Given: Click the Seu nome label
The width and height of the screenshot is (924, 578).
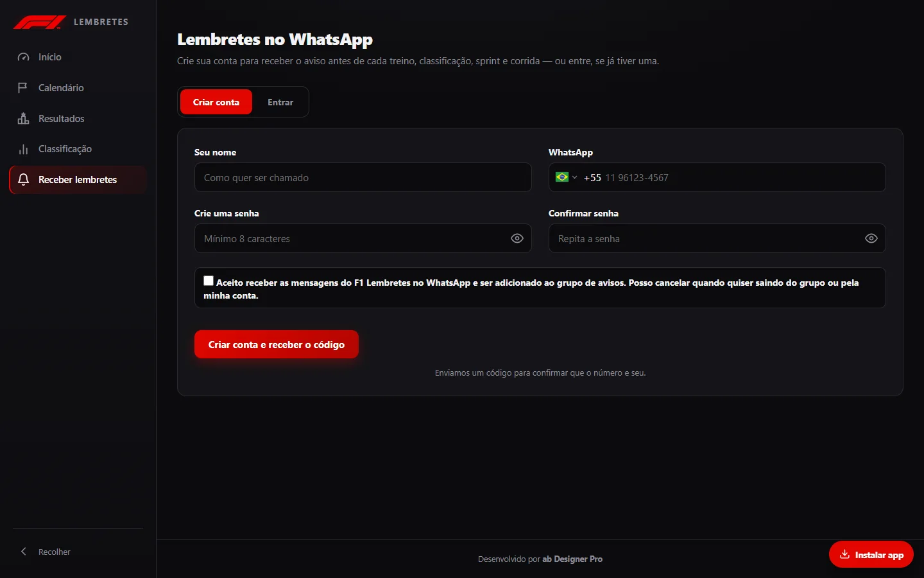Looking at the screenshot, I should [x=215, y=152].
